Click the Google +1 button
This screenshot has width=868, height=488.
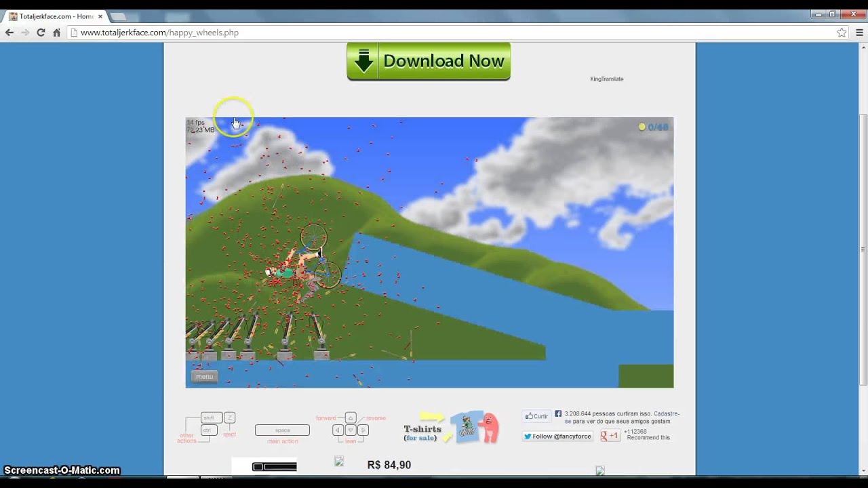[x=610, y=436]
